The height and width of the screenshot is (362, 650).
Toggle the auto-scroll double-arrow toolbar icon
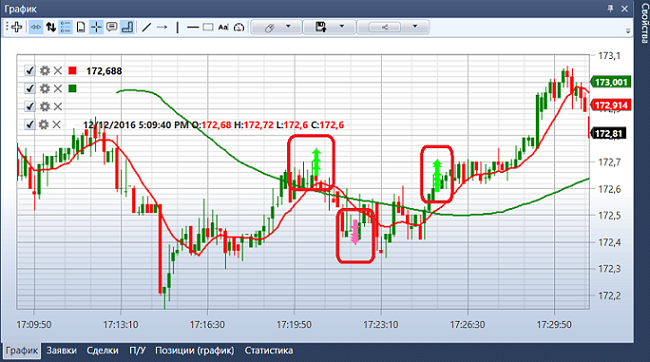click(36, 27)
